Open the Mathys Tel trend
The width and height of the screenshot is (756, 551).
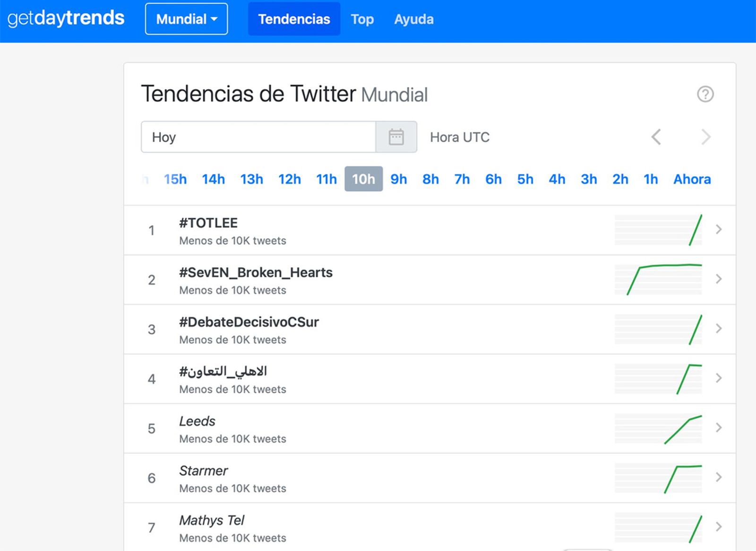coord(212,520)
